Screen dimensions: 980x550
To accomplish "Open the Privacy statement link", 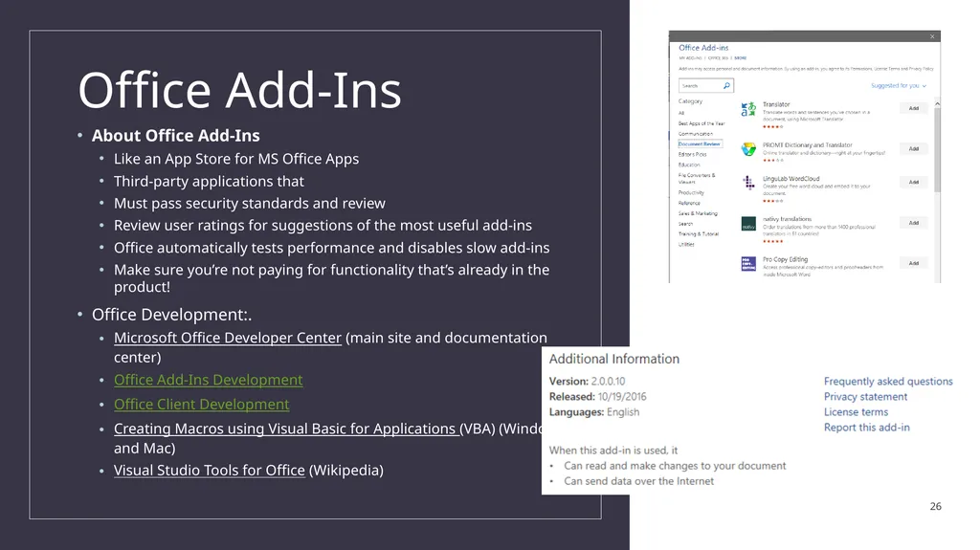I will click(865, 397).
